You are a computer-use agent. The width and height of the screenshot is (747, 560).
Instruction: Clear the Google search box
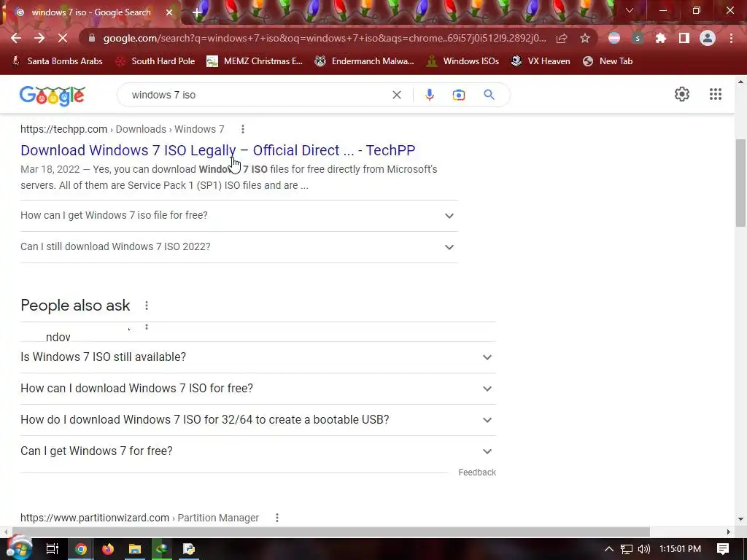coord(396,95)
